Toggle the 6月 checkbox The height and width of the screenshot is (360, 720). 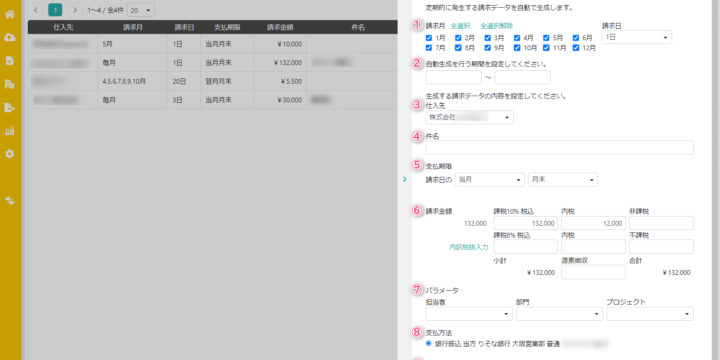(576, 38)
